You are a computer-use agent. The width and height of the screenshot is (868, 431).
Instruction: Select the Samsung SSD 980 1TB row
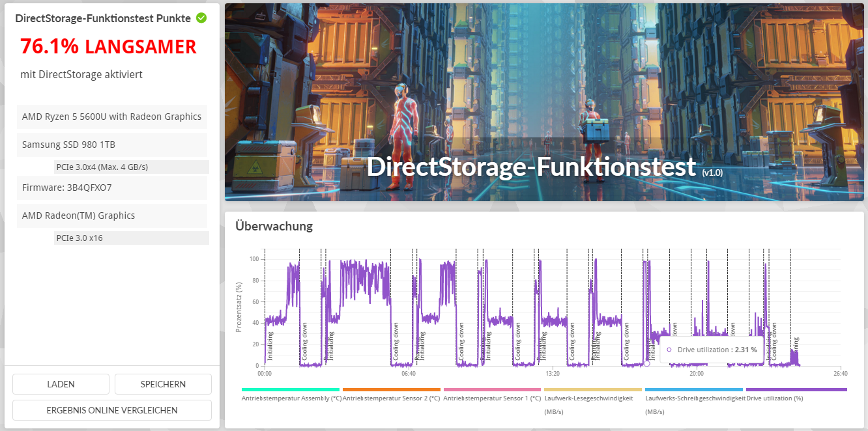tap(112, 145)
